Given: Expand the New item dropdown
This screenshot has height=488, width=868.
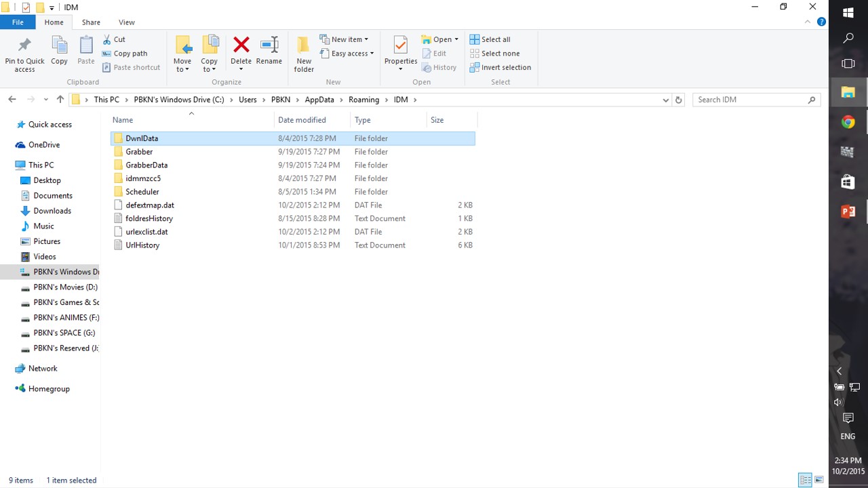Looking at the screenshot, I should [x=344, y=39].
